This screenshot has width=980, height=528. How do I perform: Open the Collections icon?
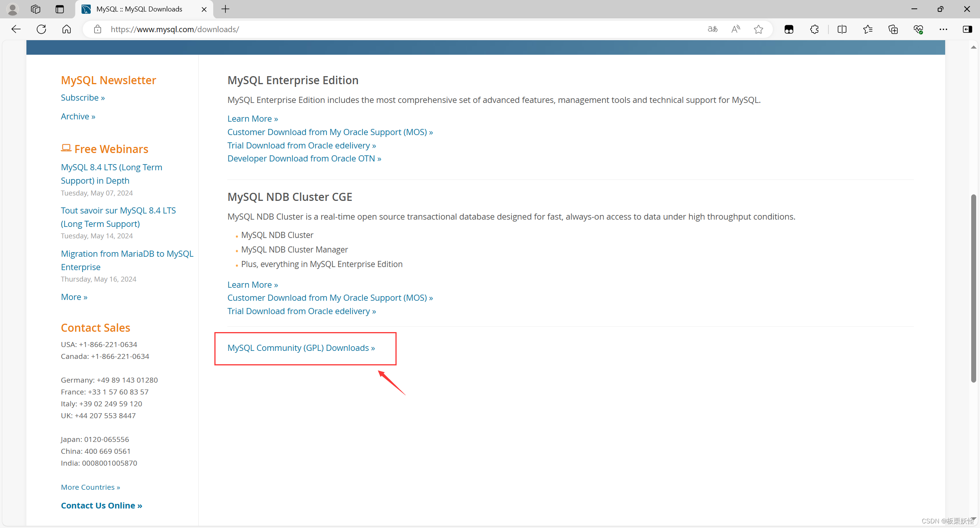click(x=893, y=29)
